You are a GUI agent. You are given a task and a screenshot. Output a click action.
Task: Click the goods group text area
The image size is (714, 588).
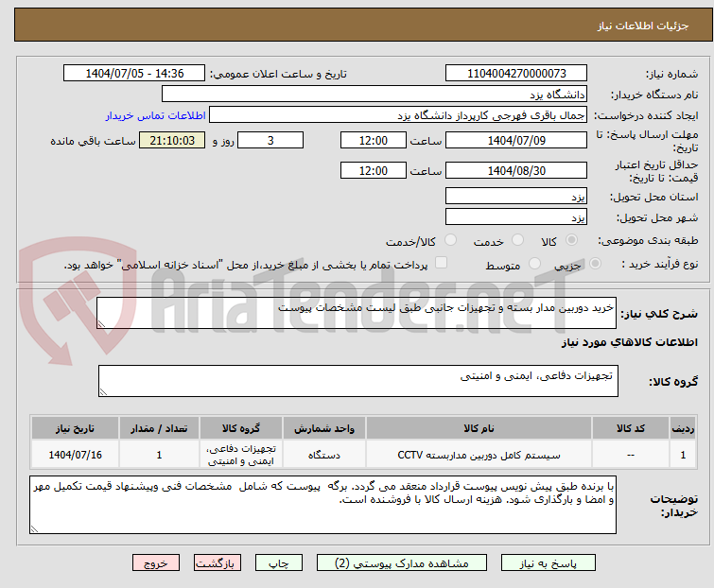(x=358, y=381)
